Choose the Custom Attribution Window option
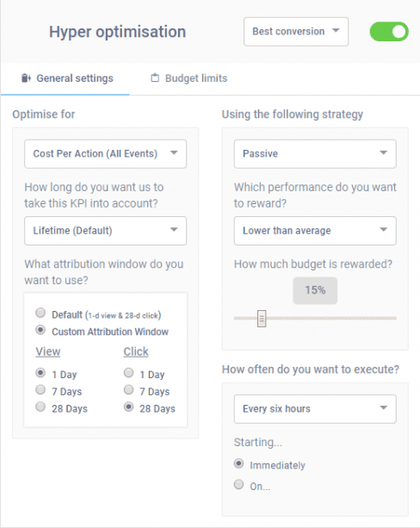Image resolution: width=420 pixels, height=528 pixels. 40,330
